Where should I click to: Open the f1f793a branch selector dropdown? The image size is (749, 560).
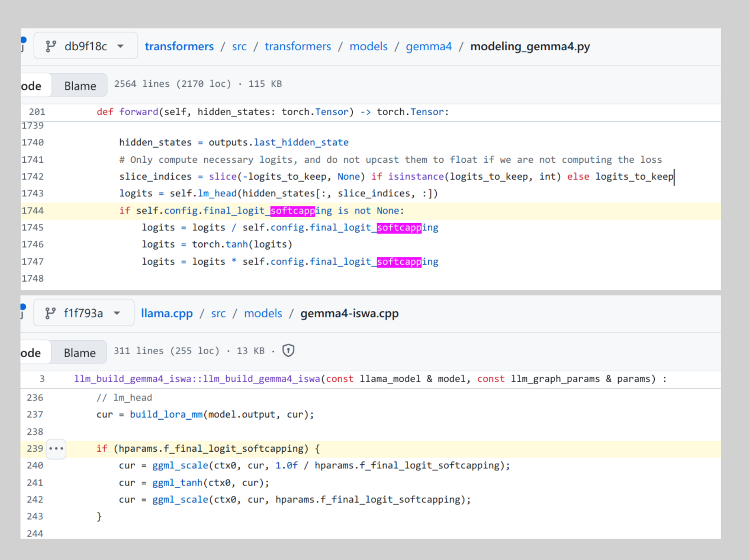(x=84, y=313)
